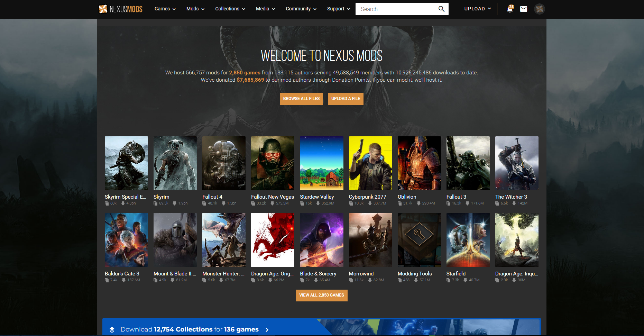Click the "Fallout New Vegas" title text
The image size is (644, 336).
(x=273, y=197)
